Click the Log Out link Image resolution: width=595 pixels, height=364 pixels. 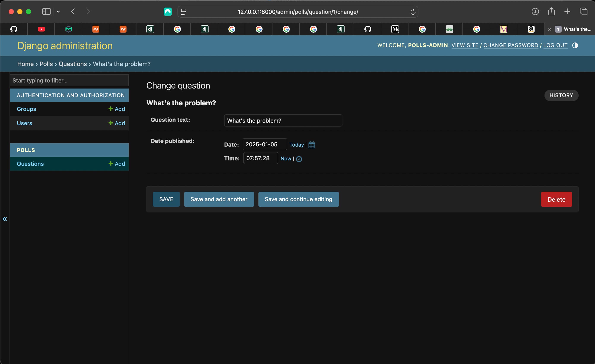555,45
